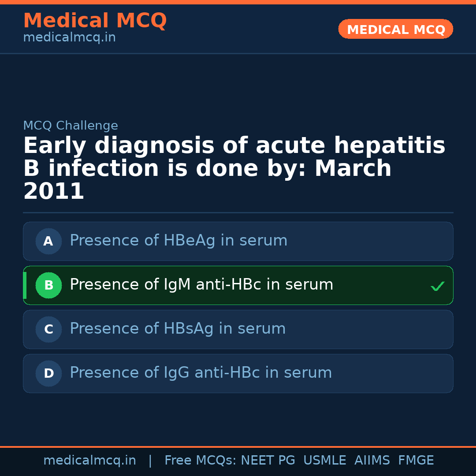Open the medicalmcq.in link in footer
Image resolution: width=476 pixels, height=476 pixels.
coord(89,461)
